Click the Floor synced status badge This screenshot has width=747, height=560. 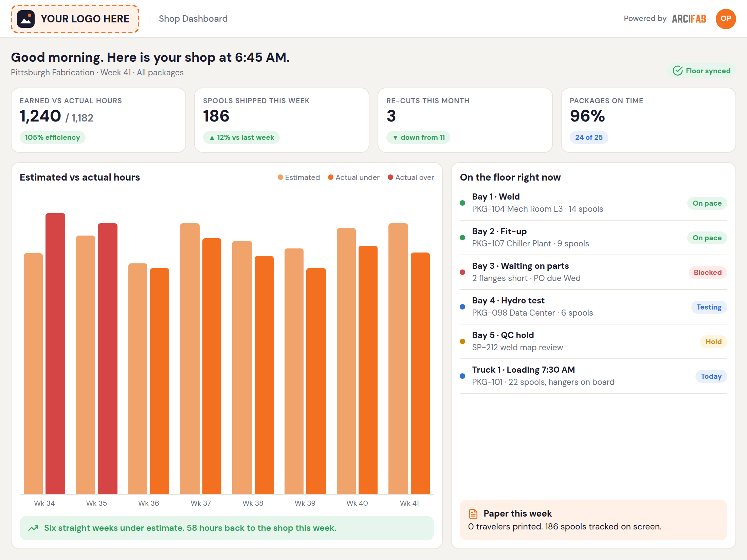pyautogui.click(x=702, y=71)
